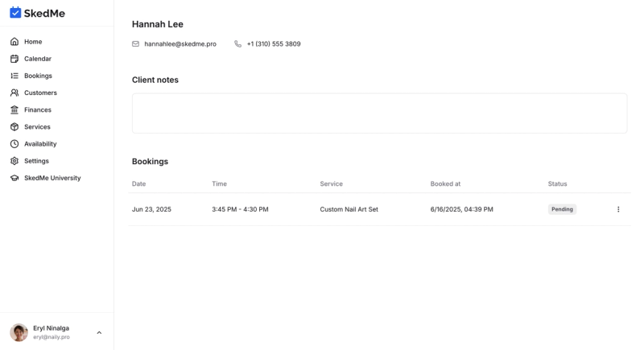The image size is (644, 350).
Task: Click the Bookings list icon
Action: click(x=14, y=76)
